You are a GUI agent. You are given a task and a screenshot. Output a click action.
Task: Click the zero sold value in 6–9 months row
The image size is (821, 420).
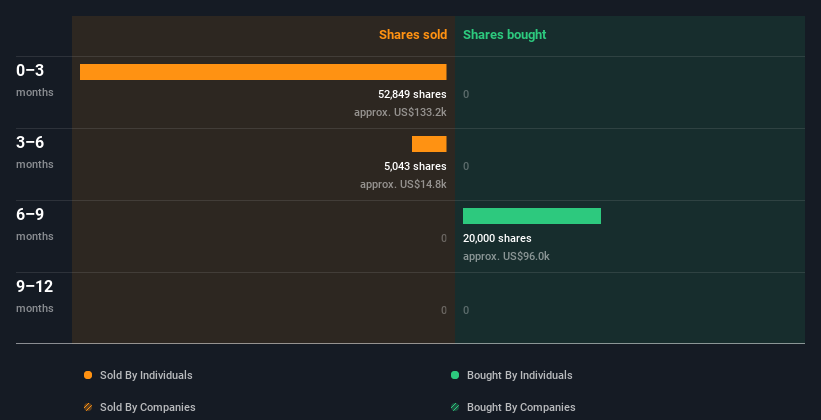point(443,238)
